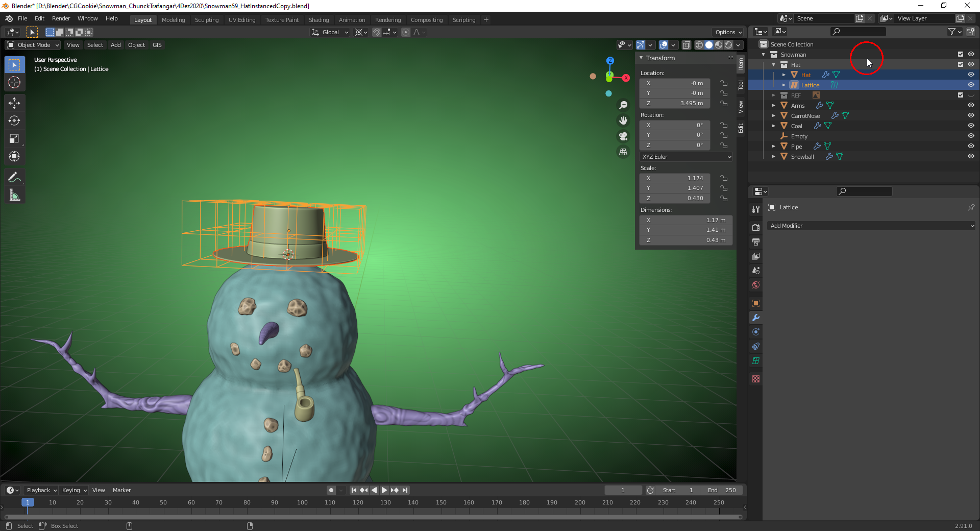Choose the Rotate tool
The height and width of the screenshot is (531, 980).
14,121
